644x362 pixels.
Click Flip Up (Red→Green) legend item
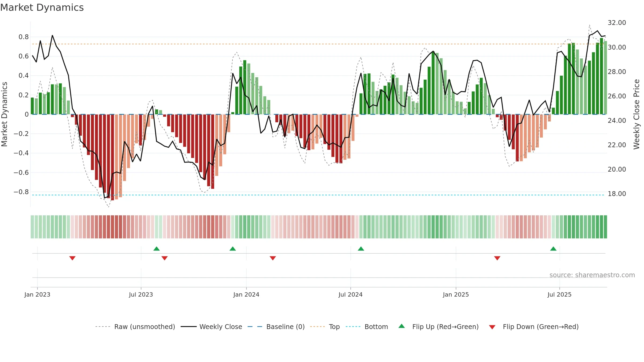(x=438, y=327)
